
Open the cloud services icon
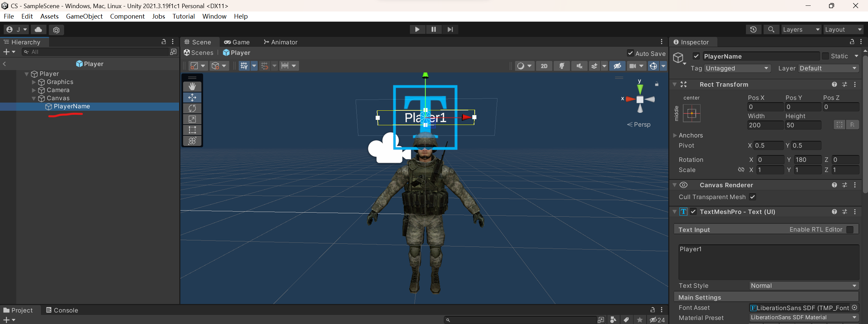pos(39,30)
